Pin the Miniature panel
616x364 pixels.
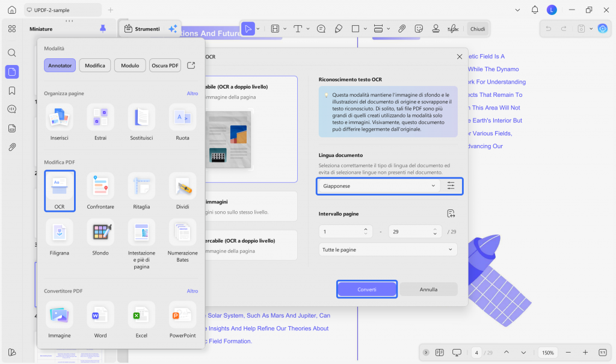102,29
